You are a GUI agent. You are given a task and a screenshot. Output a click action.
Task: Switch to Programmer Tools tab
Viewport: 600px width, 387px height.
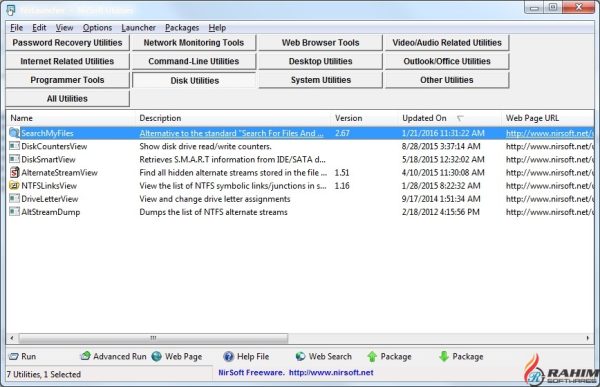point(67,80)
